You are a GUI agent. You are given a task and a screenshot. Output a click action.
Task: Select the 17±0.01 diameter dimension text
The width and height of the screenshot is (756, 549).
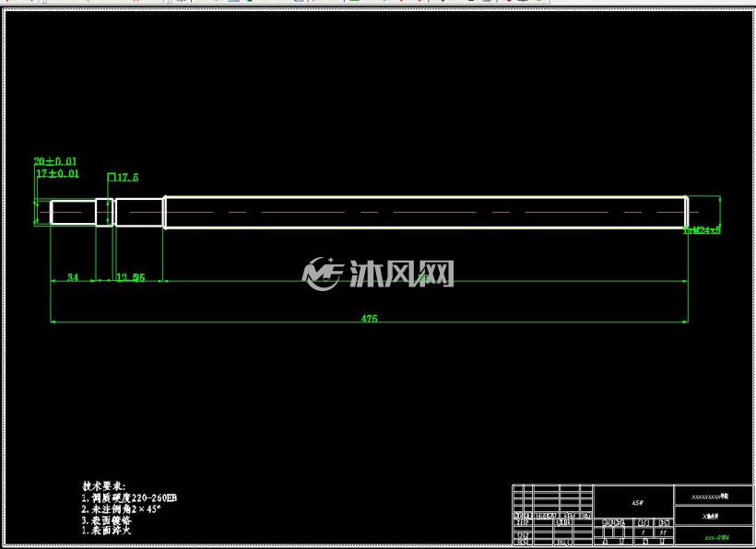(57, 173)
